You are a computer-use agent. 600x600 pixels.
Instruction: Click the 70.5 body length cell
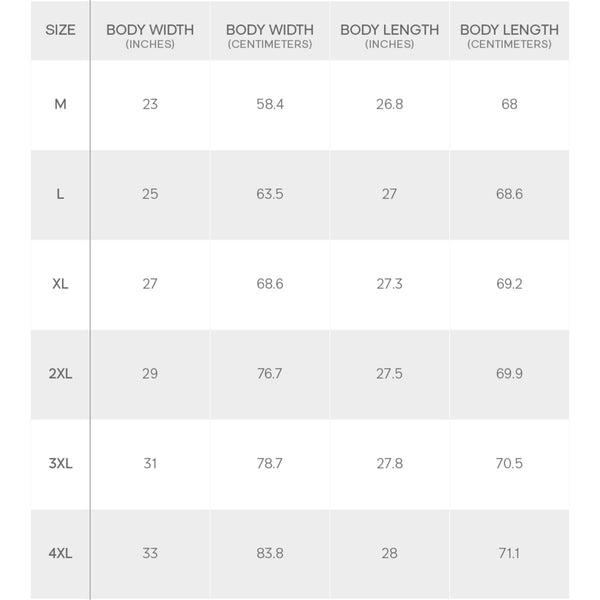pyautogui.click(x=509, y=464)
